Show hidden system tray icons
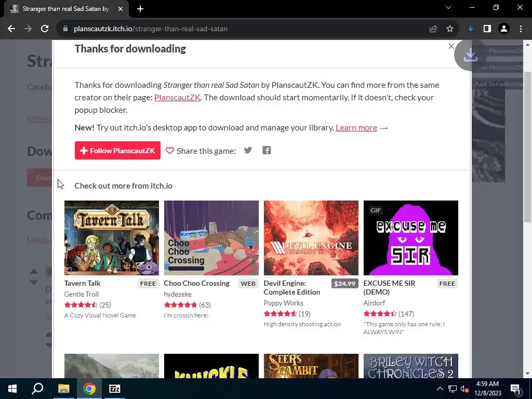The image size is (532, 399). [440, 389]
